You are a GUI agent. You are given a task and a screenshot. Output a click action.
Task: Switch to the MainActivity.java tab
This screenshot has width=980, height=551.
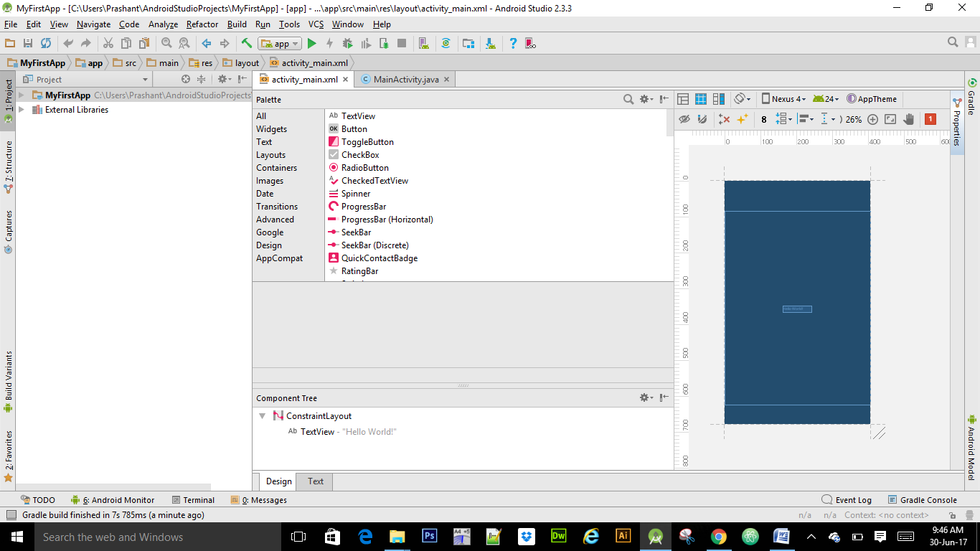point(405,80)
